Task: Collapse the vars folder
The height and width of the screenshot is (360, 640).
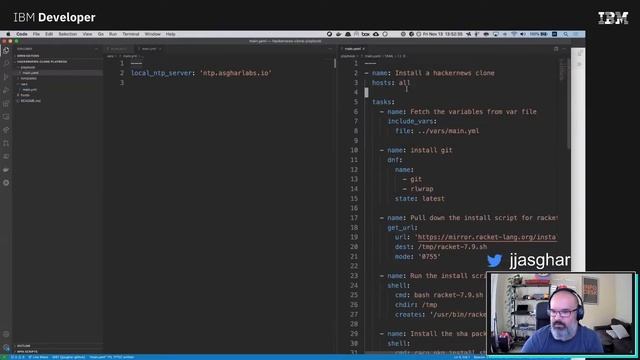Action: (x=24, y=84)
